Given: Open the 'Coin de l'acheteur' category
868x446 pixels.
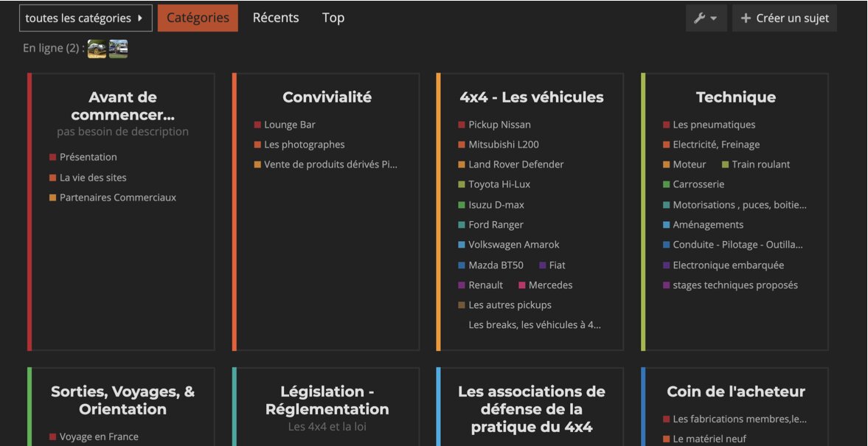Looking at the screenshot, I should pos(736,391).
